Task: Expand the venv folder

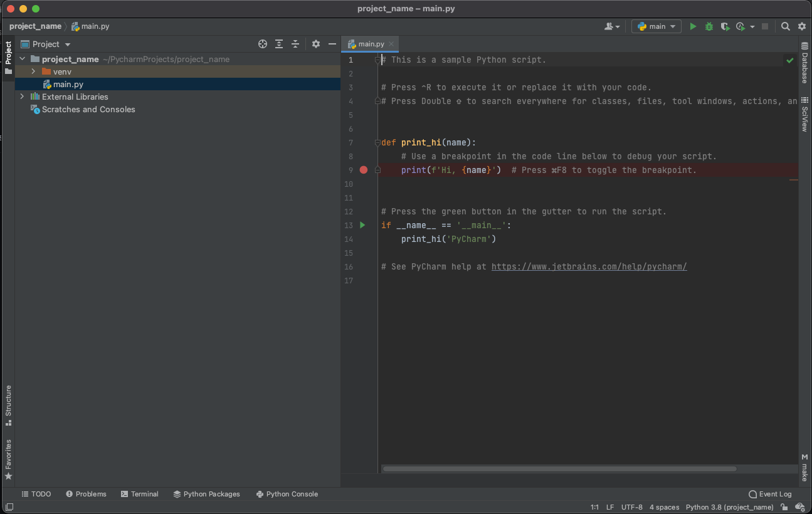Action: click(x=33, y=71)
